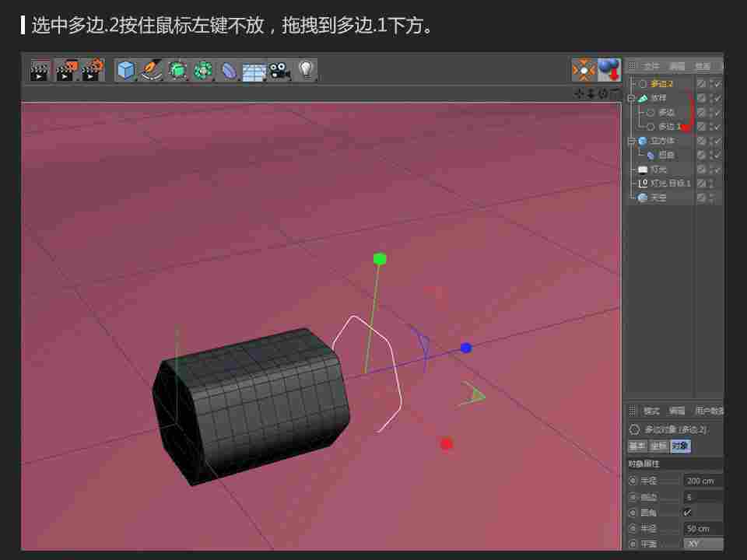Collapse the 立方体 object hierarchy
The width and height of the screenshot is (747, 560).
coord(632,141)
